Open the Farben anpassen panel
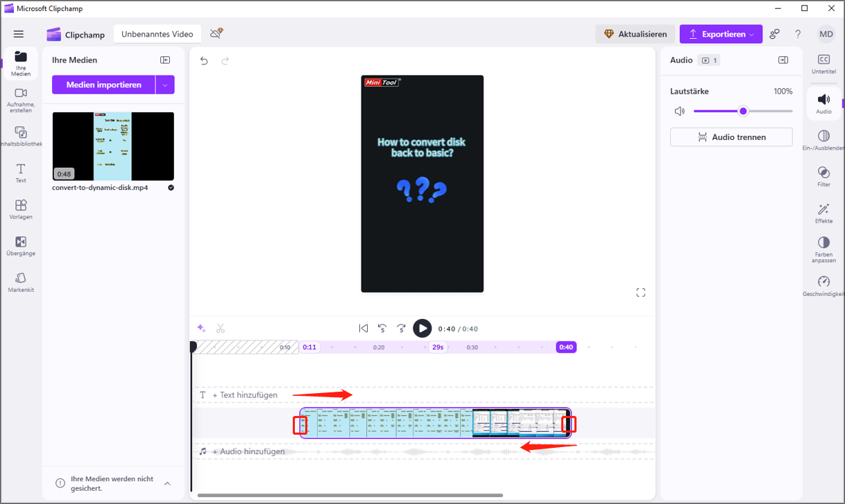The width and height of the screenshot is (845, 504). tap(824, 250)
